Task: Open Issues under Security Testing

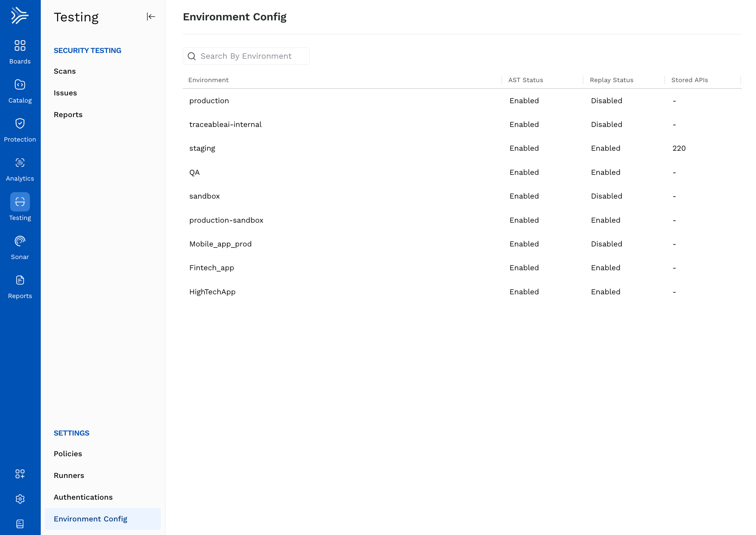Action: 65,93
